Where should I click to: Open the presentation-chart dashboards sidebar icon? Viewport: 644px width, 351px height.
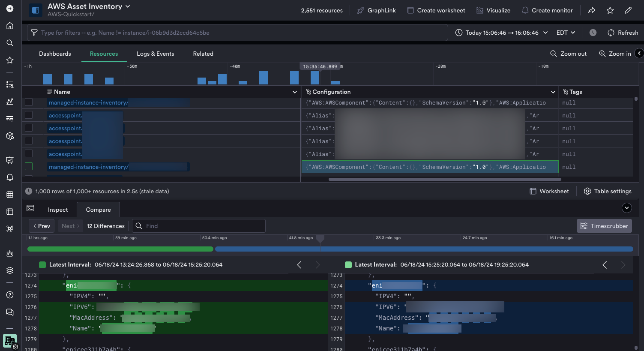point(10,160)
